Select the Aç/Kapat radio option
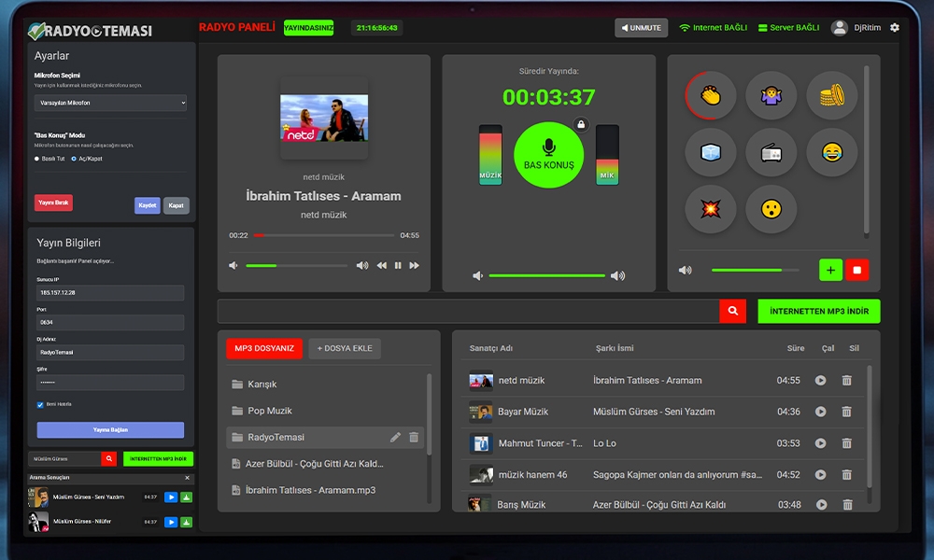 [x=74, y=159]
